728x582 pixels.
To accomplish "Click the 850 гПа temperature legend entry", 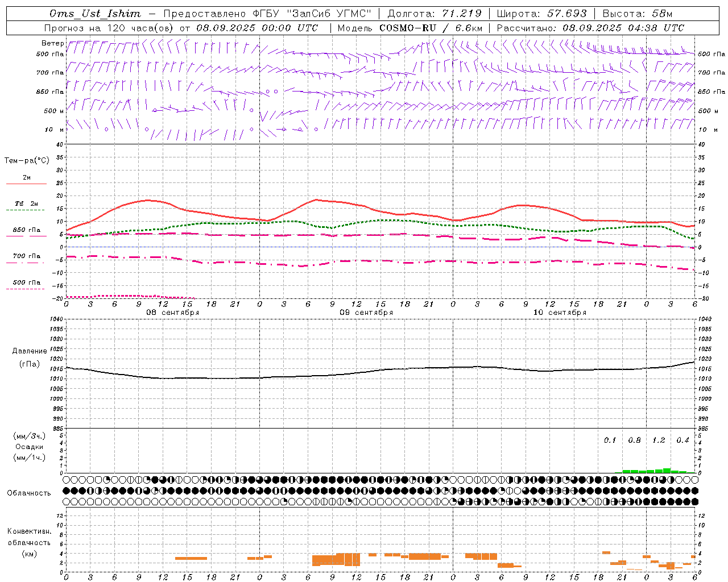I will [x=26, y=230].
